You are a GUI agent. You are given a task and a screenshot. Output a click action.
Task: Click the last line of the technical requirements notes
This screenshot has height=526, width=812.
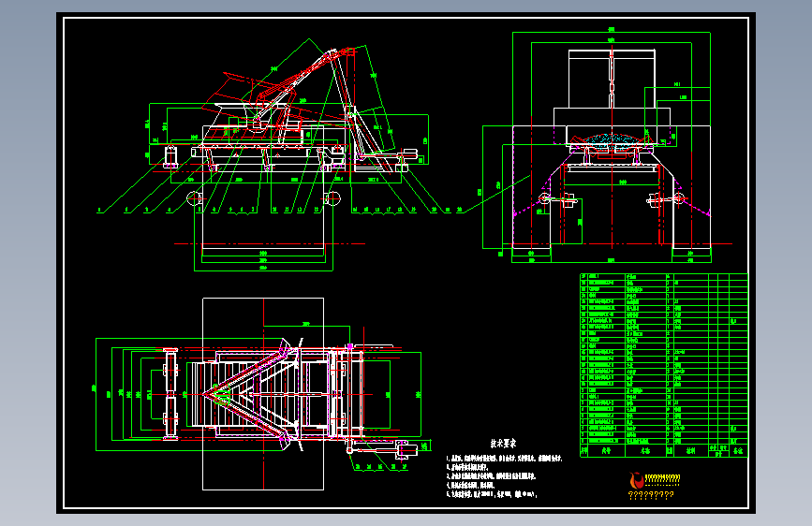click(492, 494)
